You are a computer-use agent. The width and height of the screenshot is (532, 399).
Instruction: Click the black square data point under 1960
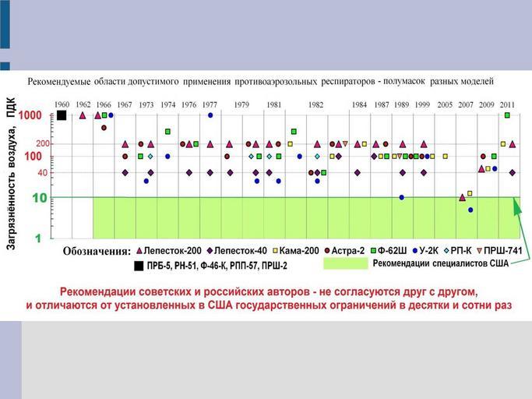click(62, 115)
